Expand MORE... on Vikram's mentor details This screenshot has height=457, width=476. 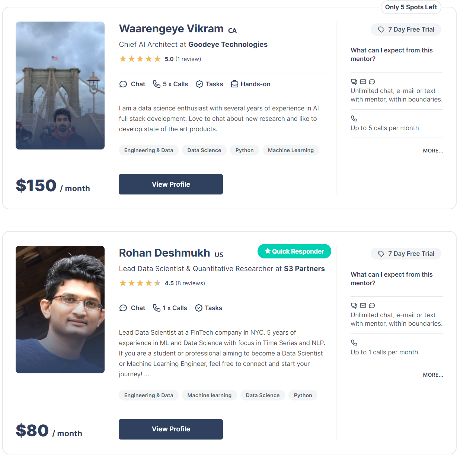point(433,151)
